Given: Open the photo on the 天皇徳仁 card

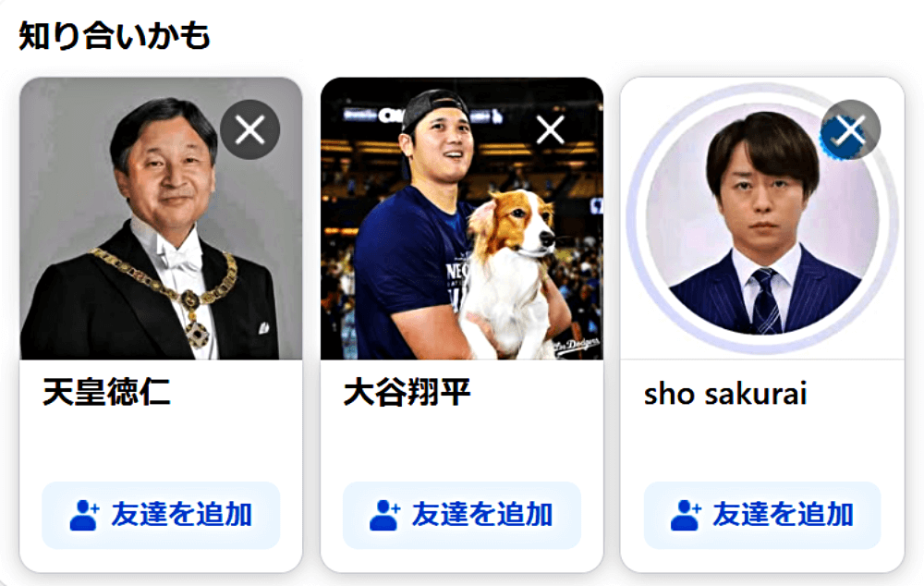Looking at the screenshot, I should (161, 218).
